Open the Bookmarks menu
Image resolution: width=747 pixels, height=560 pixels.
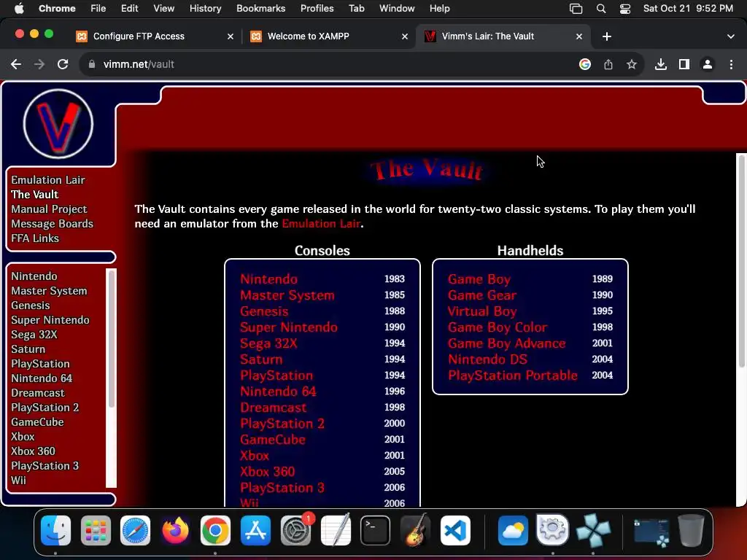[x=260, y=9]
